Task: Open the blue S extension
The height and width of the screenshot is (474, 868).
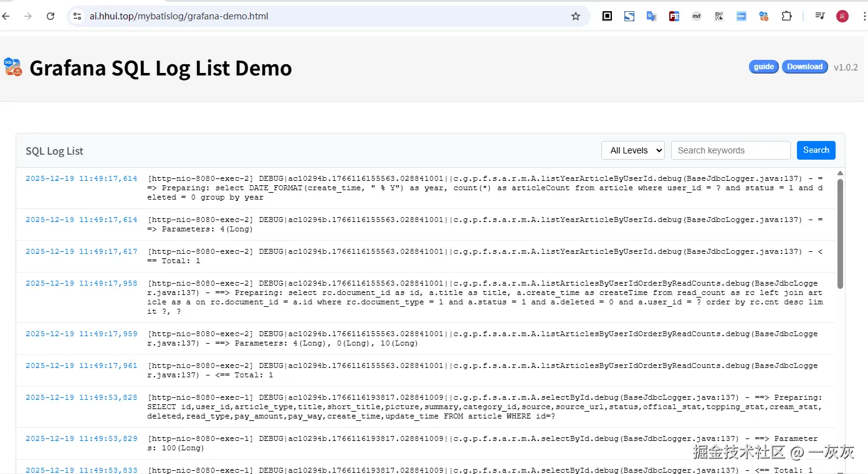Action: (x=629, y=16)
